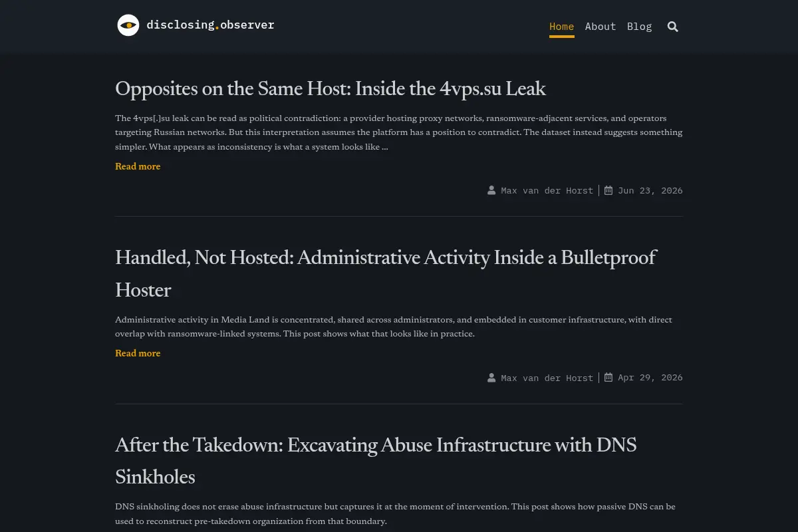
Task: Go to the Home nav item
Action: click(562, 27)
